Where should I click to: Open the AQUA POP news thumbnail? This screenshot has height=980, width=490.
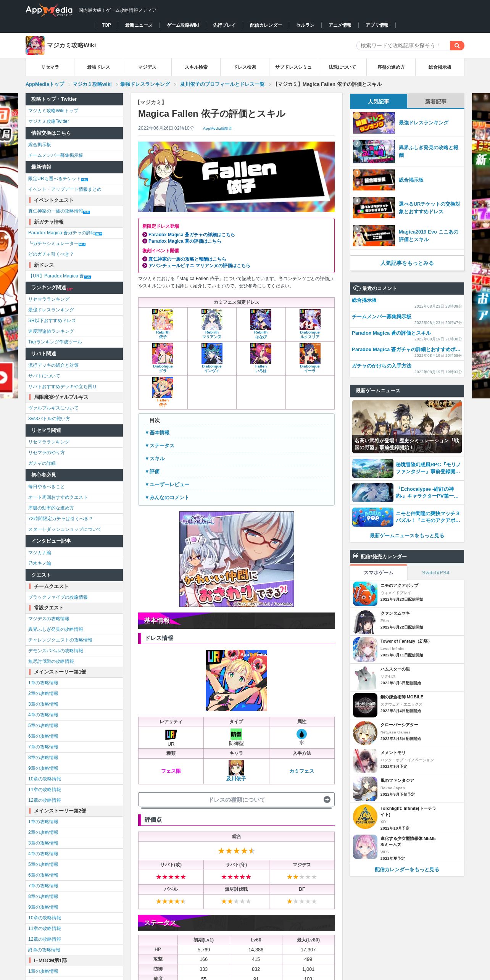[x=373, y=517]
